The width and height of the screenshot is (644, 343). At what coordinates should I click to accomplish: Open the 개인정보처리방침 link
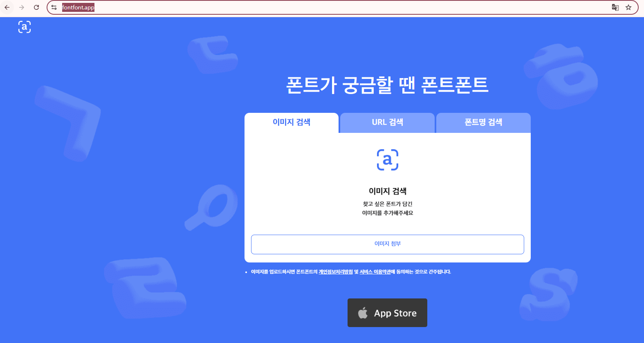[336, 272]
